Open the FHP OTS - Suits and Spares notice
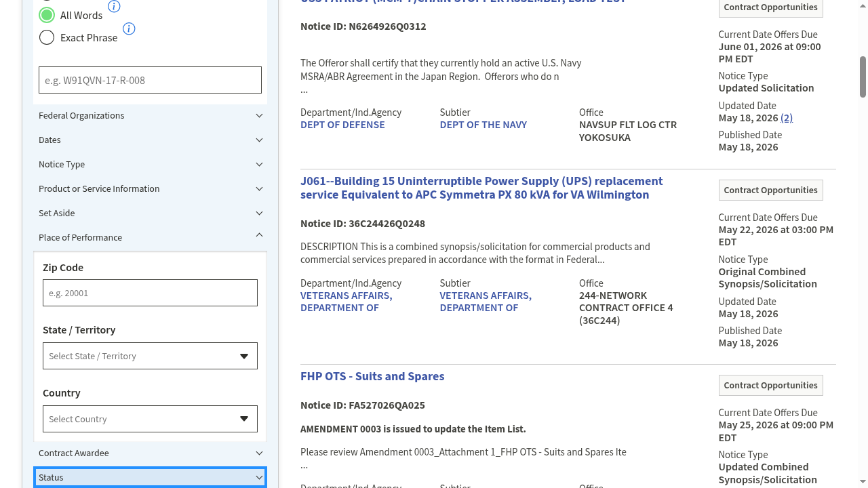Screen dimensions: 868x488 (x=372, y=376)
